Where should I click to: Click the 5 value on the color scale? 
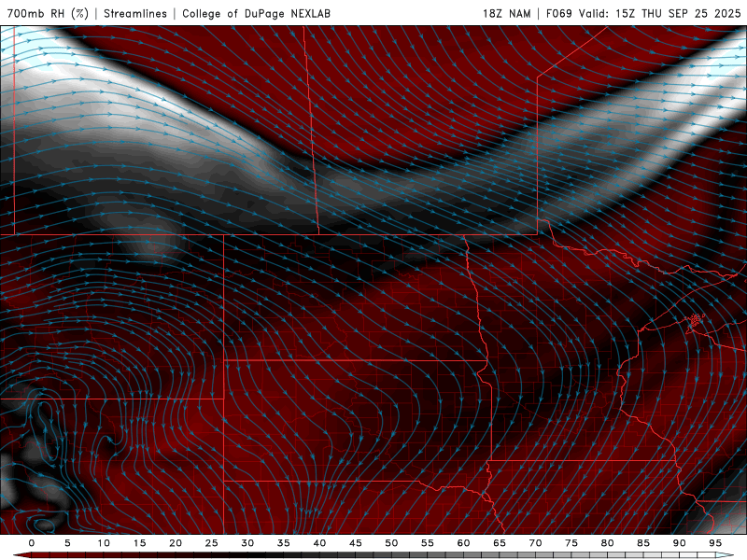(x=67, y=543)
